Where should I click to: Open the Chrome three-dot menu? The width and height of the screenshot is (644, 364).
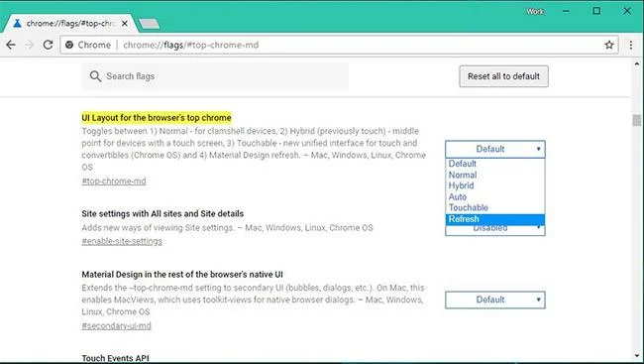tap(631, 45)
